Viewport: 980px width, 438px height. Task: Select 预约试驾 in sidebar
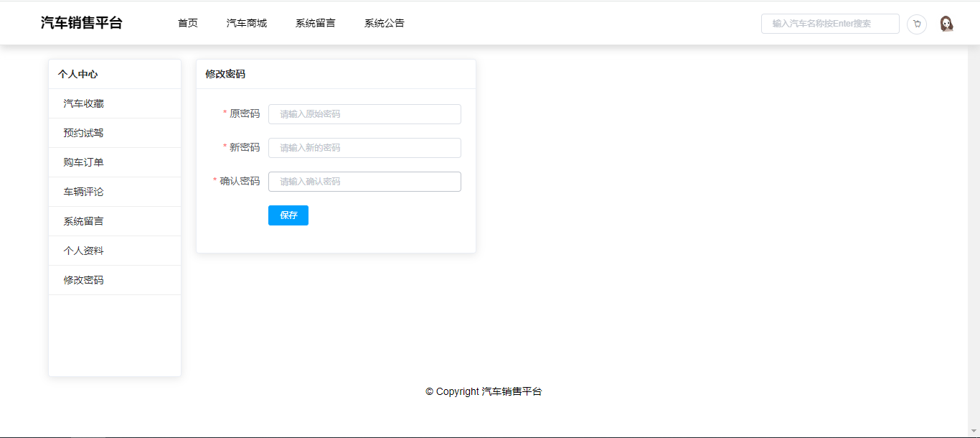point(115,133)
